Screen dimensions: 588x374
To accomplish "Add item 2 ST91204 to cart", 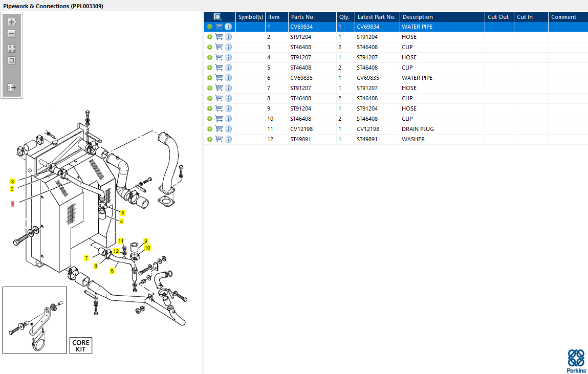I will coord(219,37).
